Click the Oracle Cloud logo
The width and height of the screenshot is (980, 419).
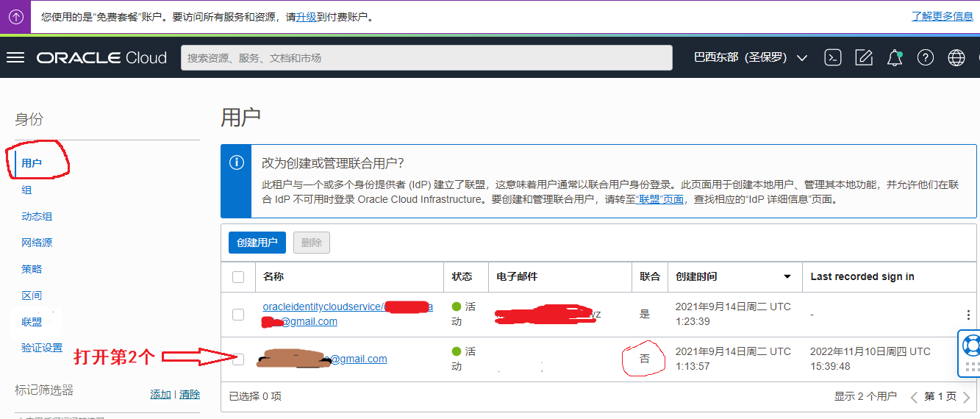pyautogui.click(x=102, y=58)
